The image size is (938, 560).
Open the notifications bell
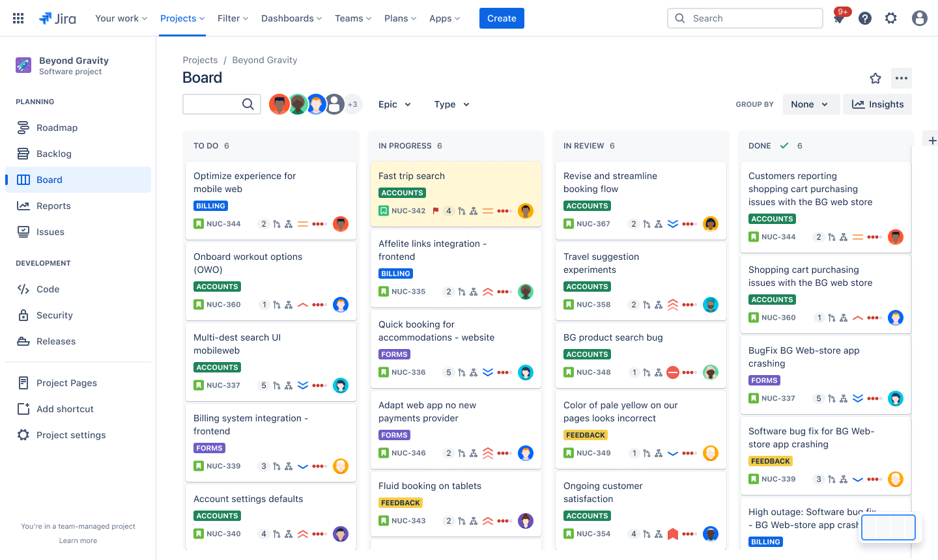pyautogui.click(x=839, y=18)
